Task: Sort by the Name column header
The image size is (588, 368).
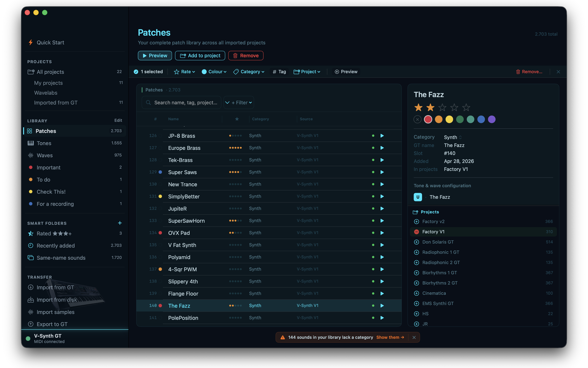Action: (173, 119)
